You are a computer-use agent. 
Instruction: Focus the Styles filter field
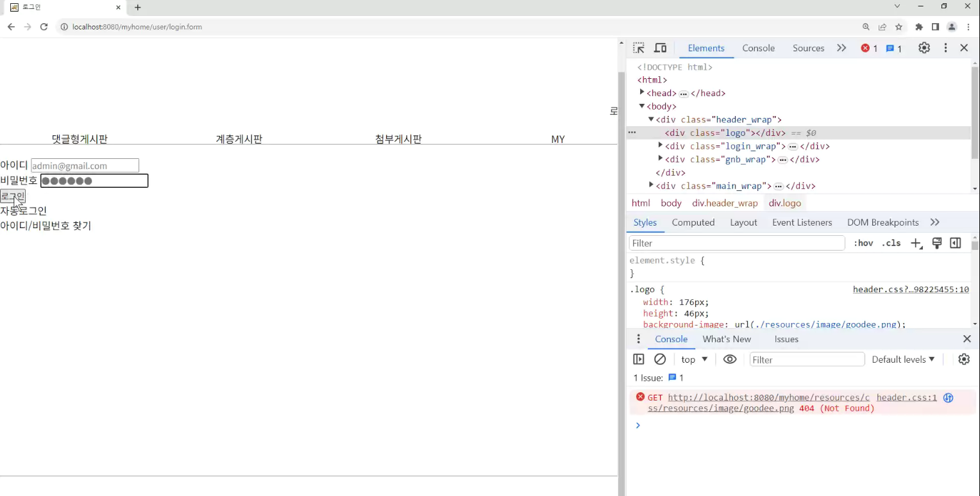click(737, 243)
